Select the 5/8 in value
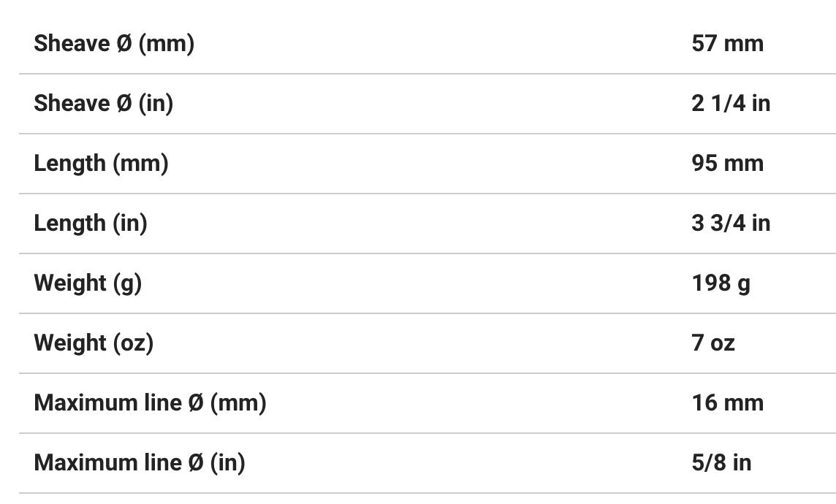This screenshot has width=836, height=504. [x=721, y=463]
